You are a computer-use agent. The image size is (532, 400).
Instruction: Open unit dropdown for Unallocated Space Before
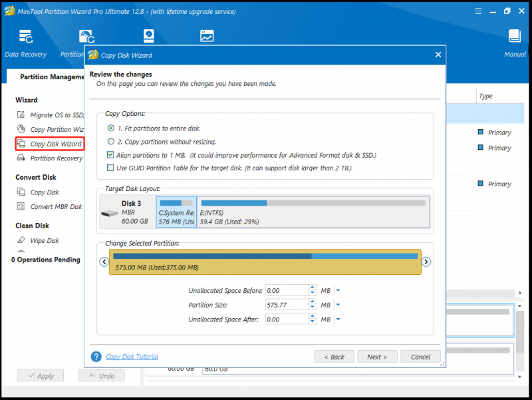338,290
